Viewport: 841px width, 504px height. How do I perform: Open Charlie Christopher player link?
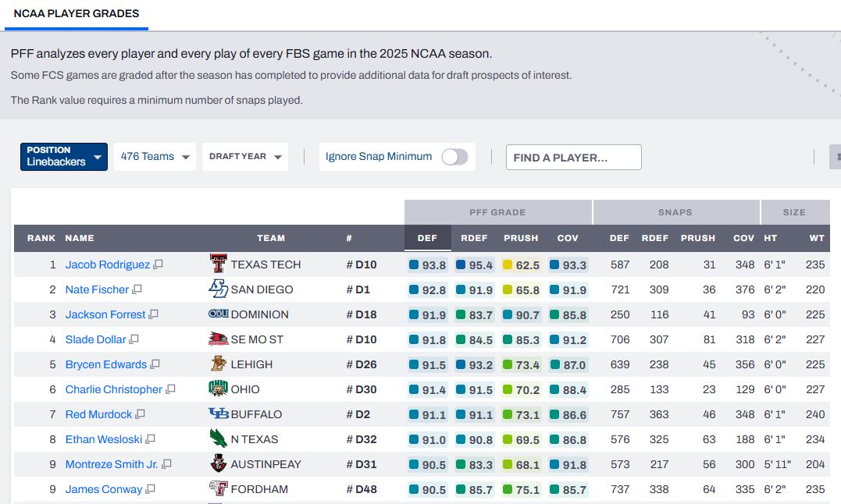114,389
